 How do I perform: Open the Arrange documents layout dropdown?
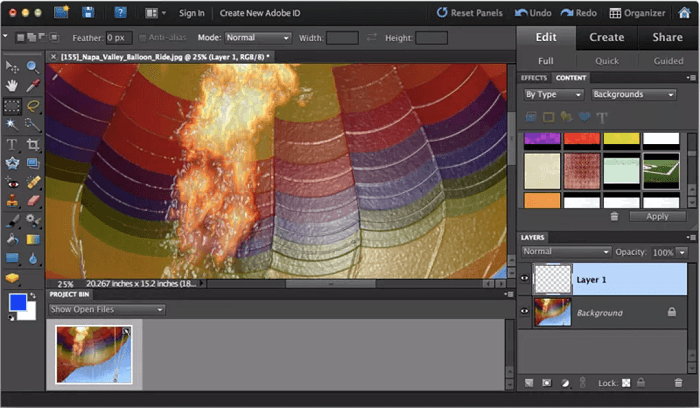pos(155,13)
